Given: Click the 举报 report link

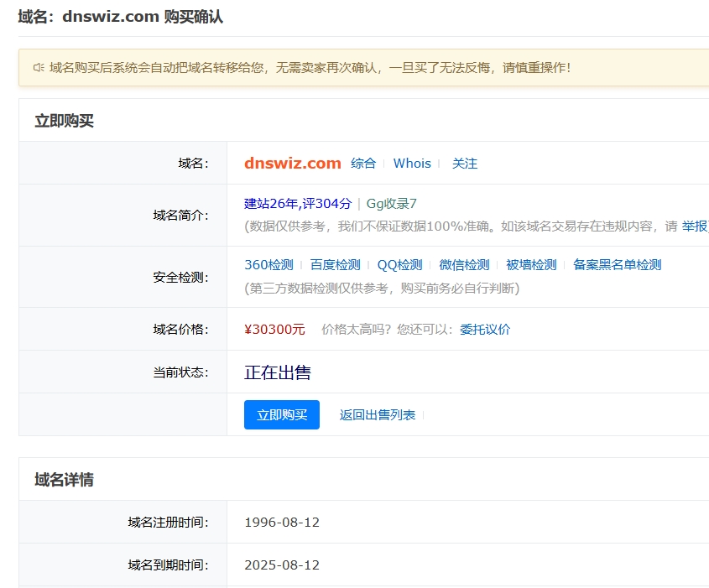Looking at the screenshot, I should pyautogui.click(x=694, y=226).
